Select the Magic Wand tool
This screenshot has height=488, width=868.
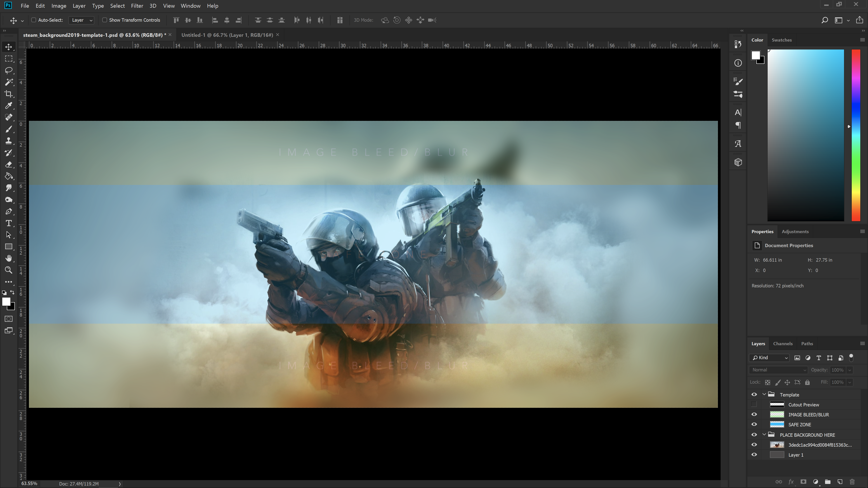[9, 82]
